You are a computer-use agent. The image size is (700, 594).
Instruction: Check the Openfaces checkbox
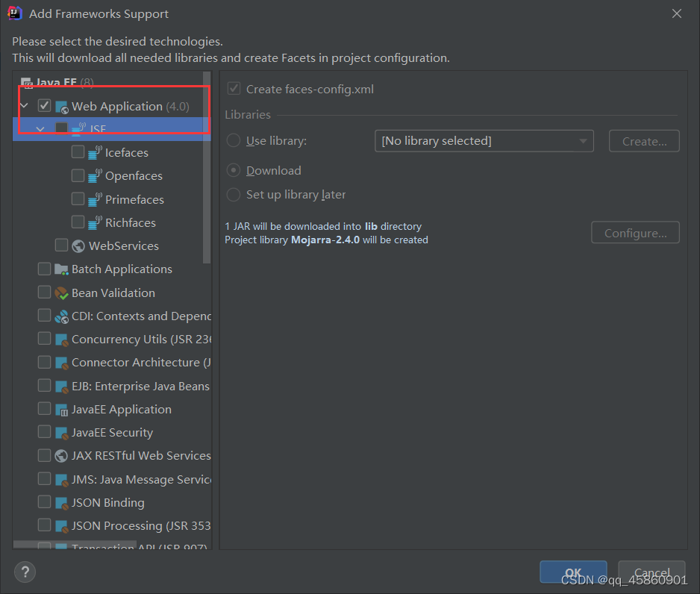tap(78, 175)
